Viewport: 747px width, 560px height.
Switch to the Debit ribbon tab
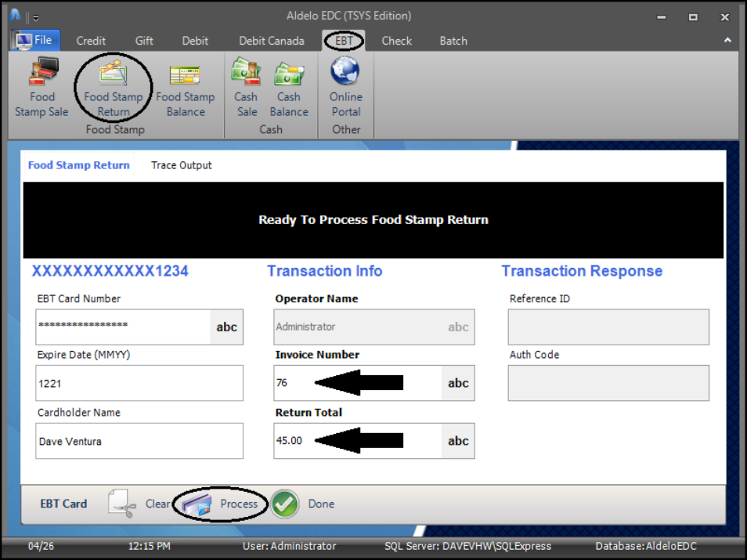click(195, 41)
